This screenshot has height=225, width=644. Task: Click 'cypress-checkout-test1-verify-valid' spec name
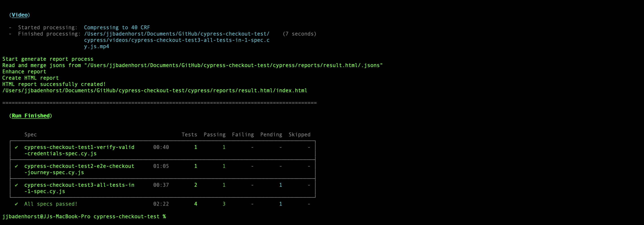coord(79,147)
